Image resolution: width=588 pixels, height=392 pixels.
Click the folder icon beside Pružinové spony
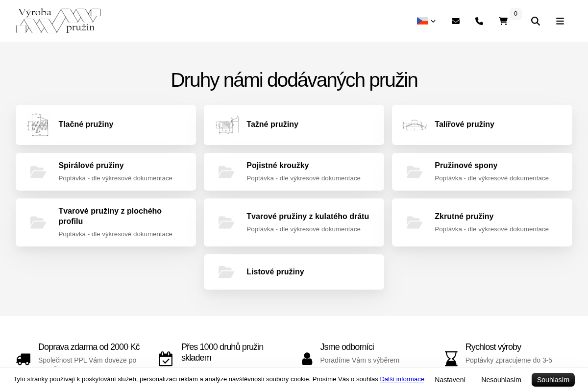click(x=415, y=171)
